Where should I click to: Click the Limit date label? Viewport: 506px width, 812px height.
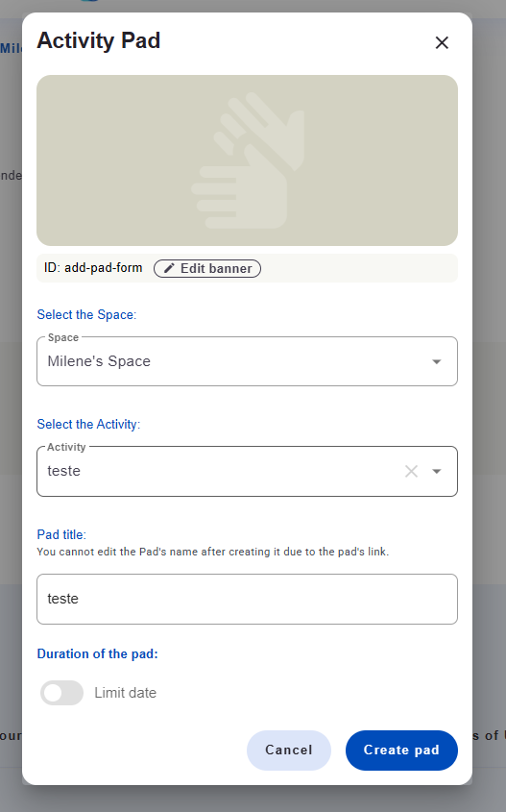125,693
